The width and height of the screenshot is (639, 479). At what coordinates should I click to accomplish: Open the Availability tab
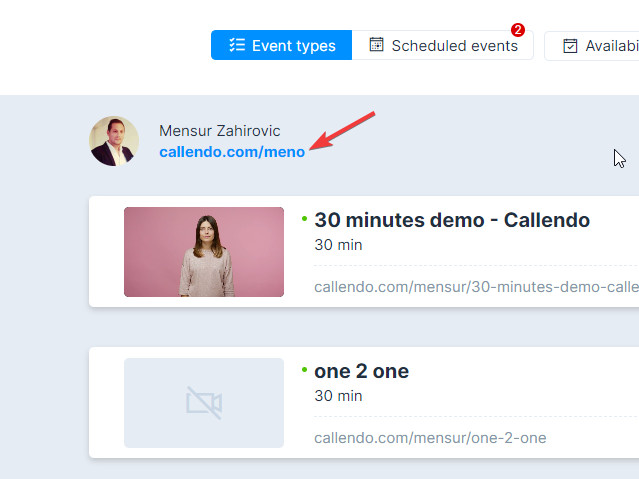[592, 46]
